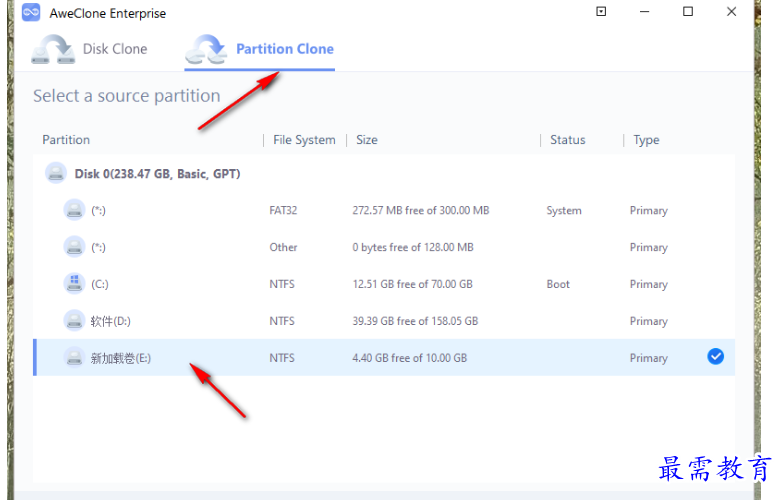Click the Size column header
The height and width of the screenshot is (500, 780).
pyautogui.click(x=367, y=140)
